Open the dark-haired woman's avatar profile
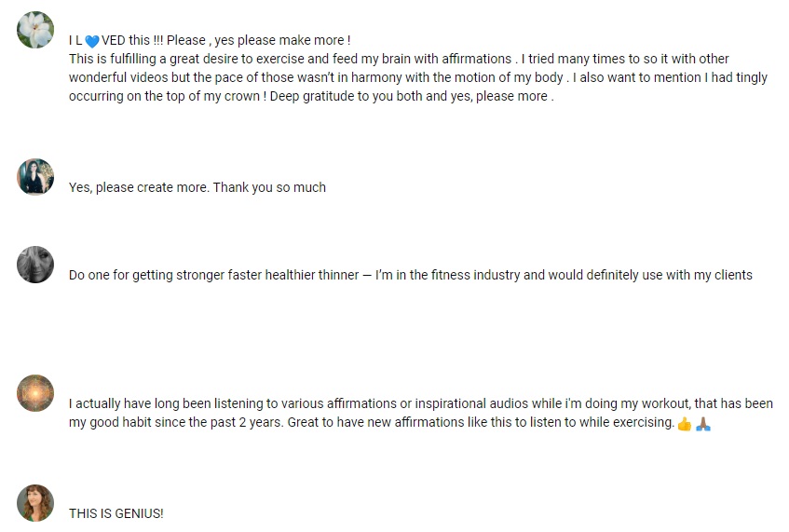789x532 pixels. pos(35,177)
